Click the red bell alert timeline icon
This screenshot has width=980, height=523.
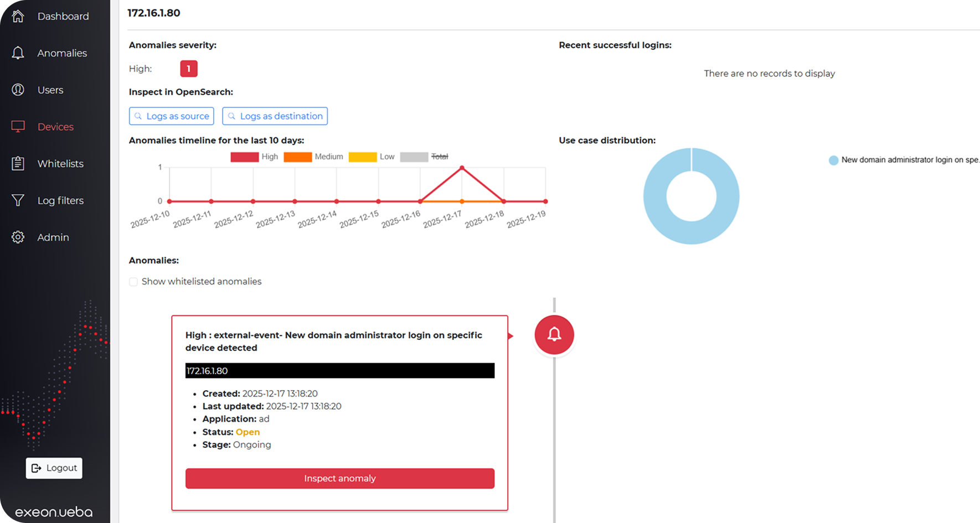(554, 335)
